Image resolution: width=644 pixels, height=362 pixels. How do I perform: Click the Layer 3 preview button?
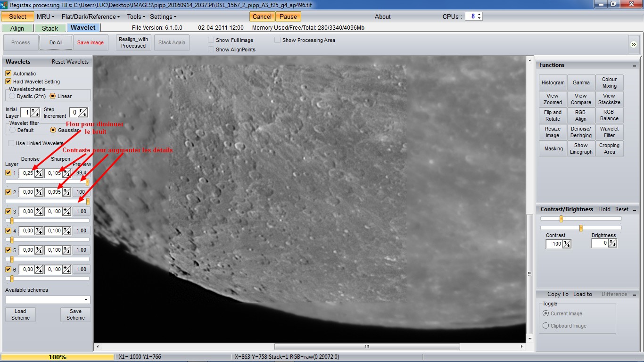pyautogui.click(x=81, y=211)
